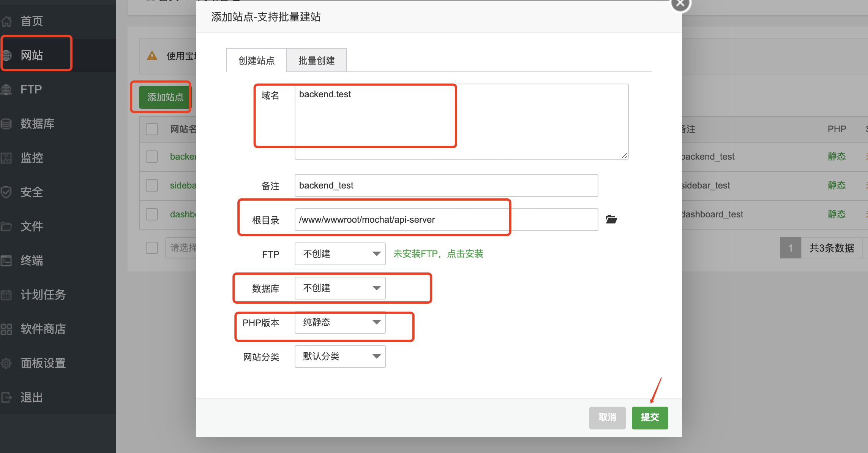Click the shield icon next to 安全
868x453 pixels.
(x=6, y=192)
